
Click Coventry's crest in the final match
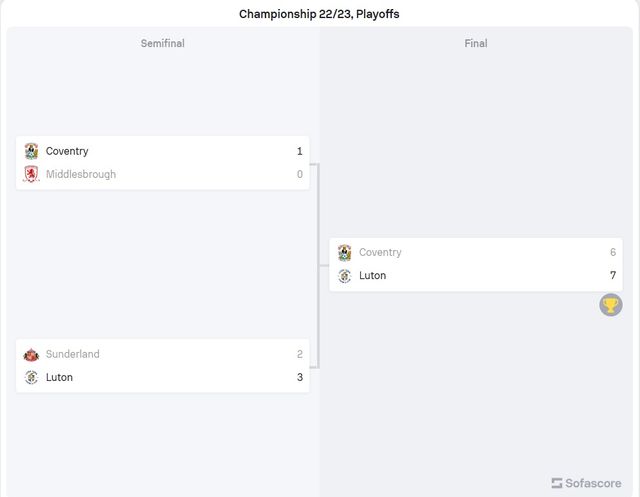(x=344, y=252)
